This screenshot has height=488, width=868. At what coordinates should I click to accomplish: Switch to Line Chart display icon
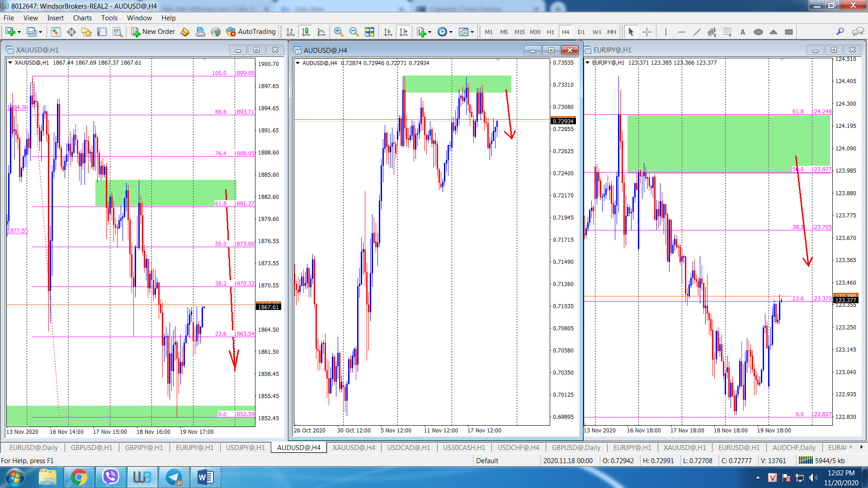coord(321,32)
